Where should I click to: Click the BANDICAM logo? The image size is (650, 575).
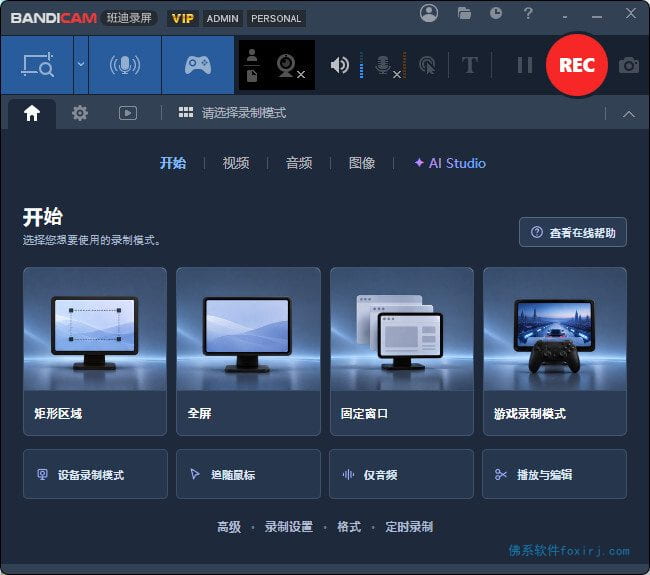point(53,18)
